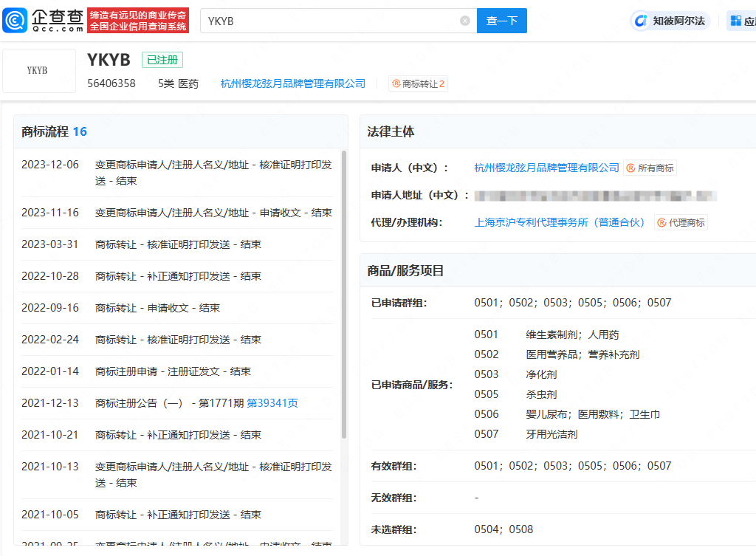
Task: Click the 知彼阿尔法 icon
Action: tap(641, 21)
